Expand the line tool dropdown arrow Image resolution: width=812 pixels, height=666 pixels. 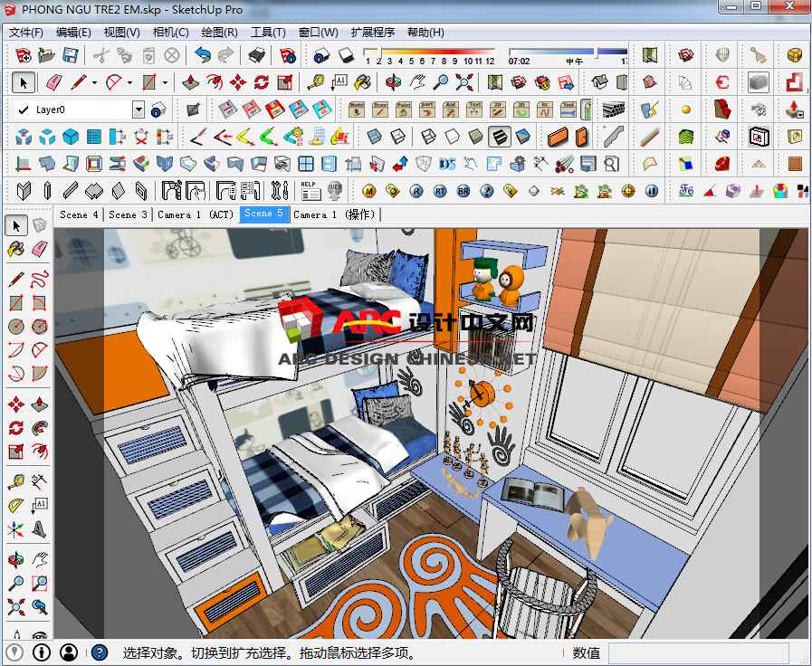tap(94, 83)
